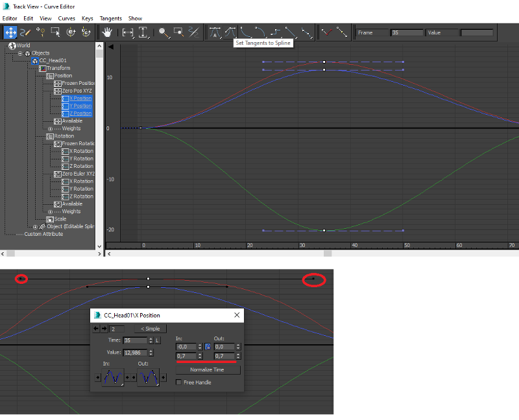Click Frame Horizontal Extents icon
Image resolution: width=519 pixels, height=420 pixels.
(128, 32)
